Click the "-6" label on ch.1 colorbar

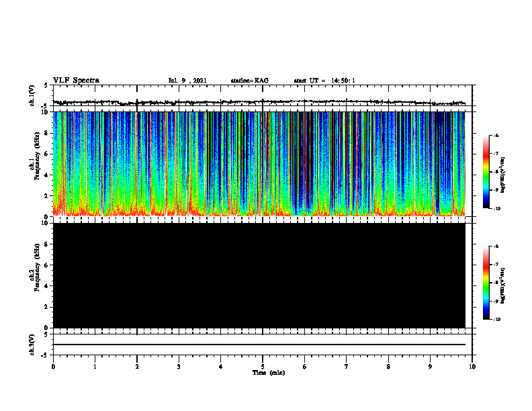tap(496, 136)
